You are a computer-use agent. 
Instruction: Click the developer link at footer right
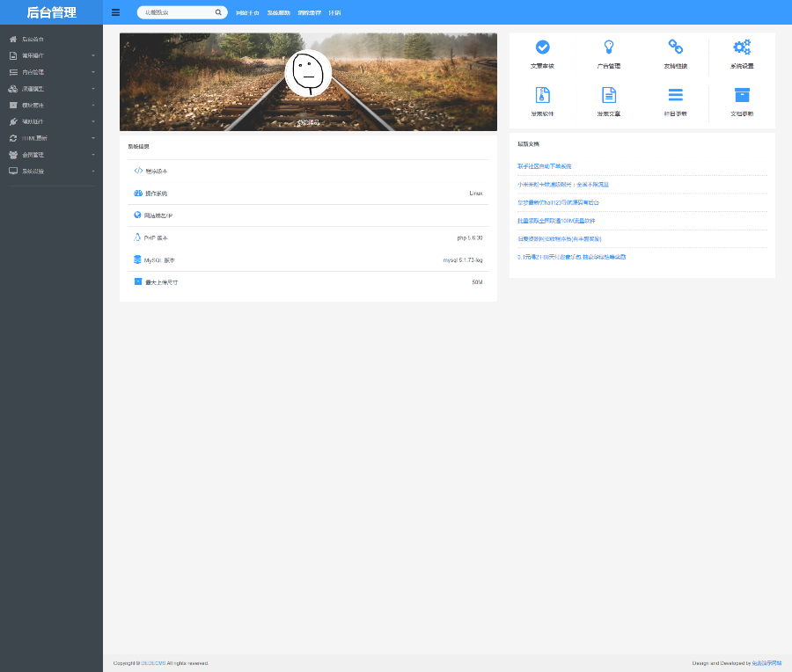[x=766, y=663]
